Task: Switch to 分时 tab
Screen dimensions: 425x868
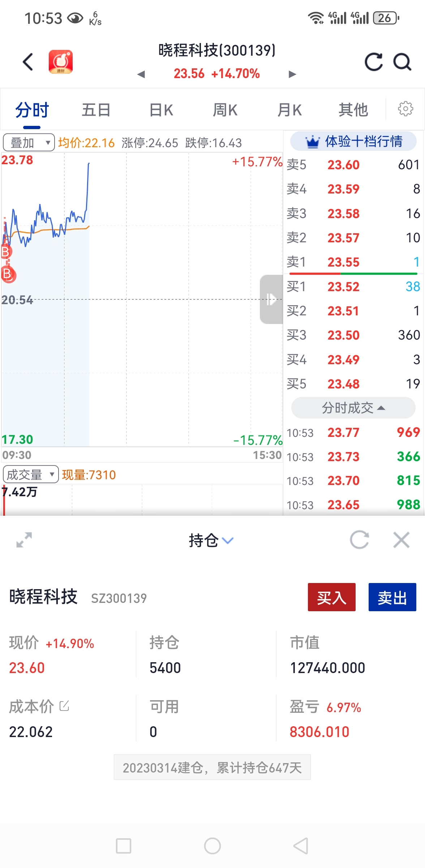Action: [32, 110]
